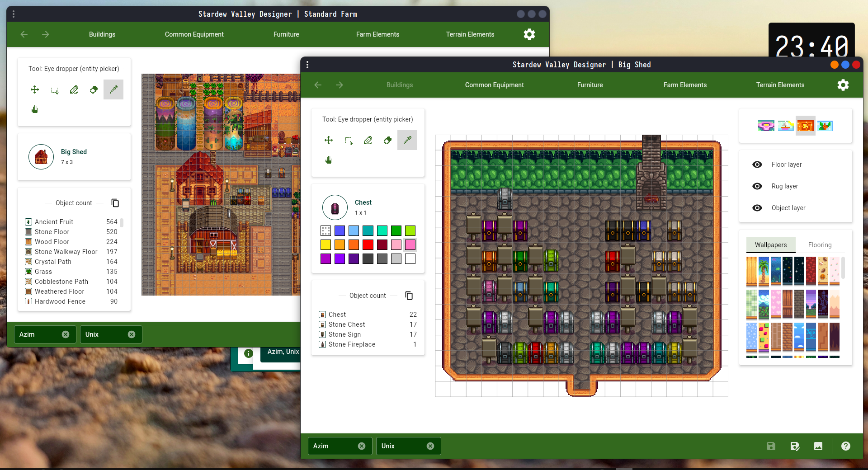Open kebab menu in Big Shed title bar
Image resolution: width=868 pixels, height=470 pixels.
click(x=307, y=65)
